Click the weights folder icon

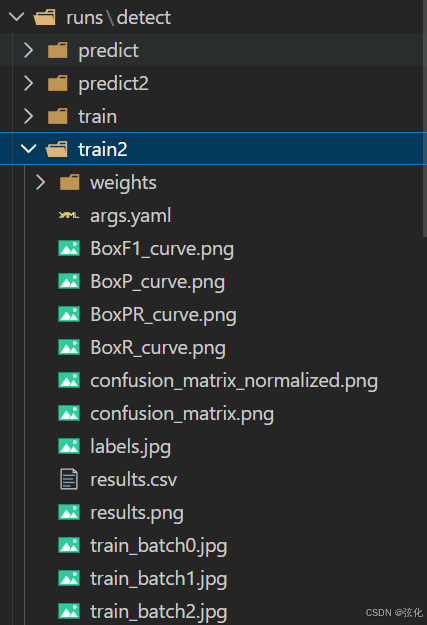69,183
